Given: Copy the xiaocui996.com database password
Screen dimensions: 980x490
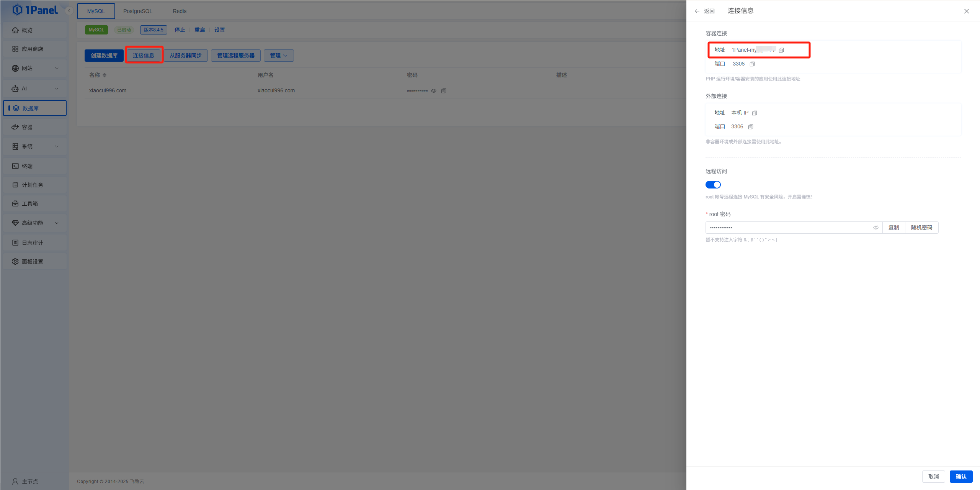Looking at the screenshot, I should (x=444, y=91).
